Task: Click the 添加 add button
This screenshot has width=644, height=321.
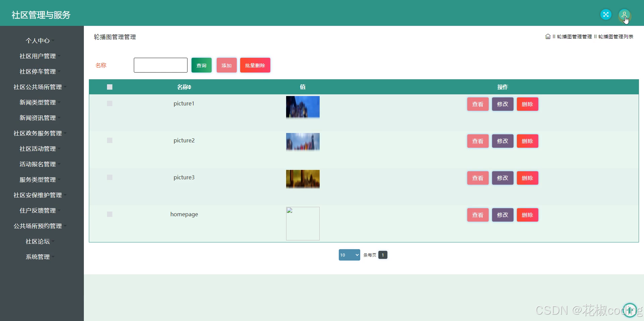Action: 226,65
